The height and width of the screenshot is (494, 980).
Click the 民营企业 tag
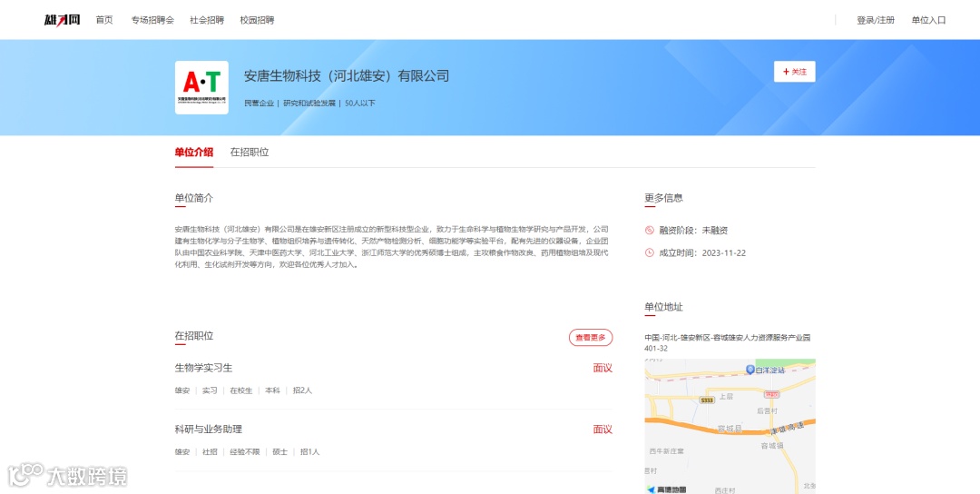(260, 104)
